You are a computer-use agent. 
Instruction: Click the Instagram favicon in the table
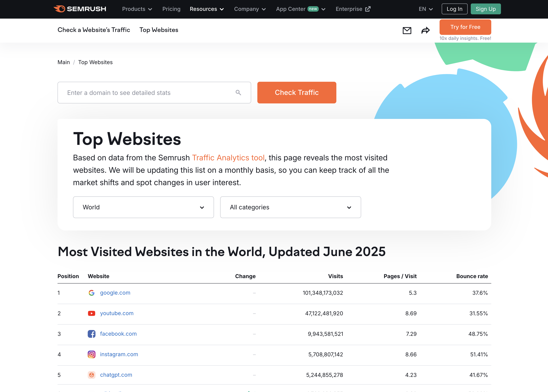click(x=91, y=354)
